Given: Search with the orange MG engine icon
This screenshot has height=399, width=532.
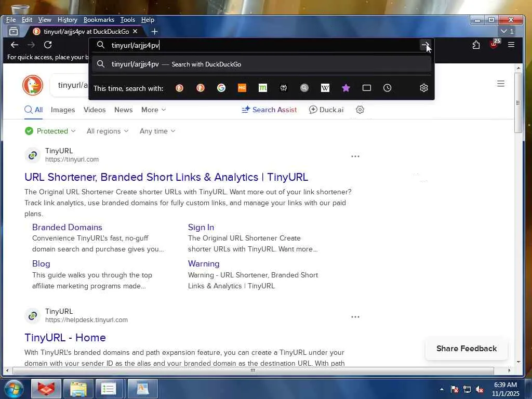Looking at the screenshot, I should click(x=242, y=88).
